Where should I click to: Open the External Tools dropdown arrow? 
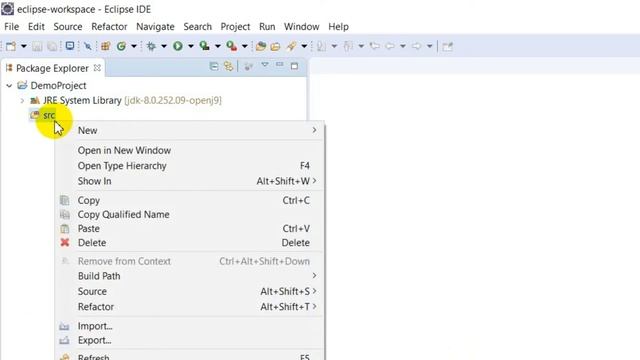pos(244,46)
